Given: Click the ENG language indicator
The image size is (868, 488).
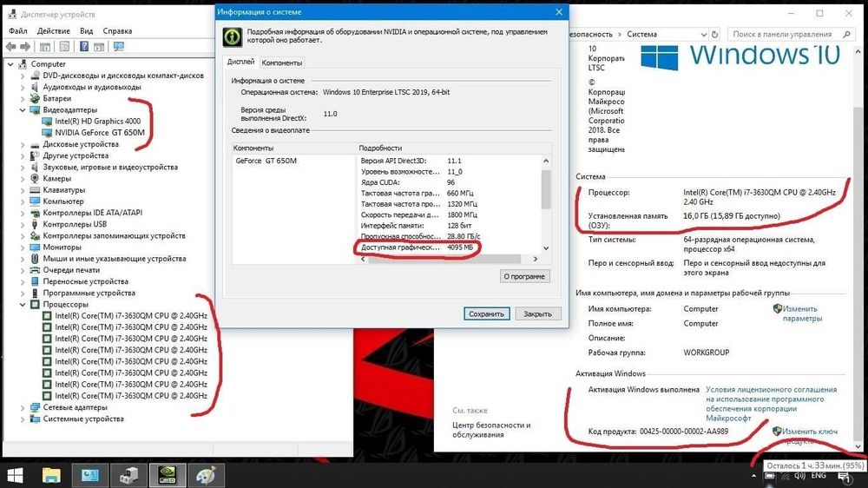Looking at the screenshot, I should [x=819, y=476].
